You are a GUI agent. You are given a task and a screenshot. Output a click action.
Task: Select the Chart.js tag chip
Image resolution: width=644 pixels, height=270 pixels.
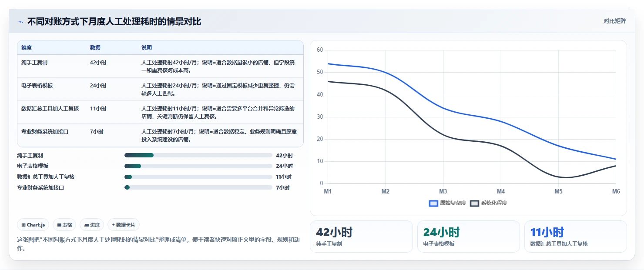tap(34, 225)
